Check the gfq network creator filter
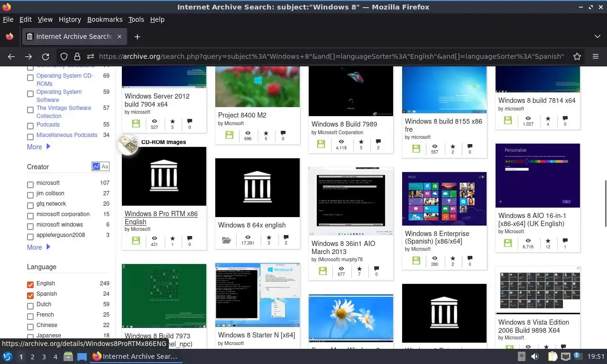The width and height of the screenshot is (607, 364). coord(30,205)
